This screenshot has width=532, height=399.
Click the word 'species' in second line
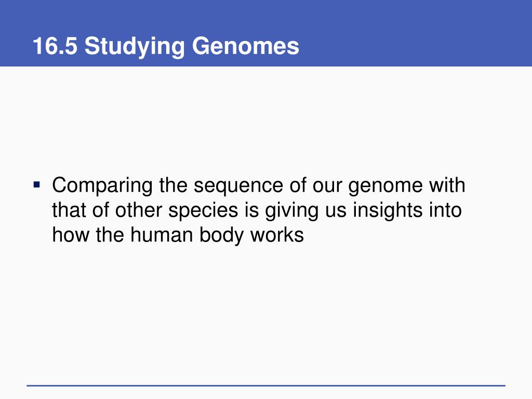203,211
